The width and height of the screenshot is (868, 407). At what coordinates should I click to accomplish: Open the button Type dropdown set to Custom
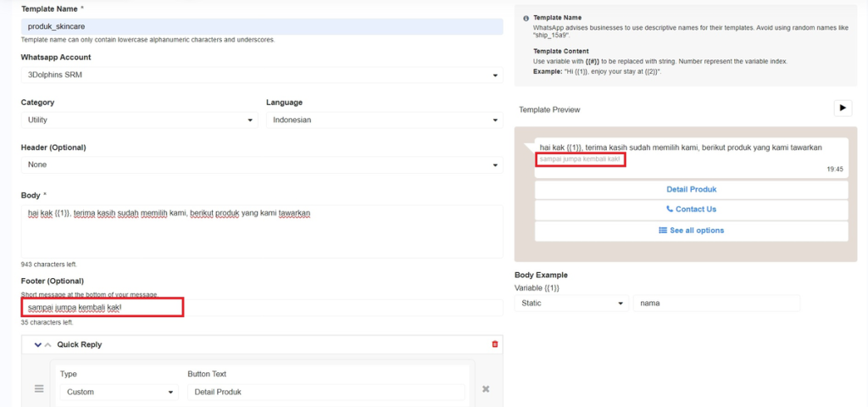119,392
